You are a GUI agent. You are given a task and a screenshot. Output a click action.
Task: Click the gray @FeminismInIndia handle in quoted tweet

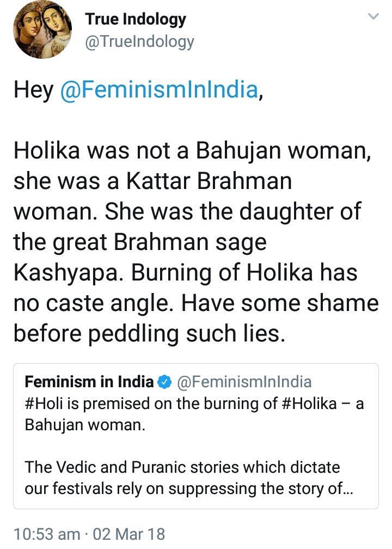point(244,382)
